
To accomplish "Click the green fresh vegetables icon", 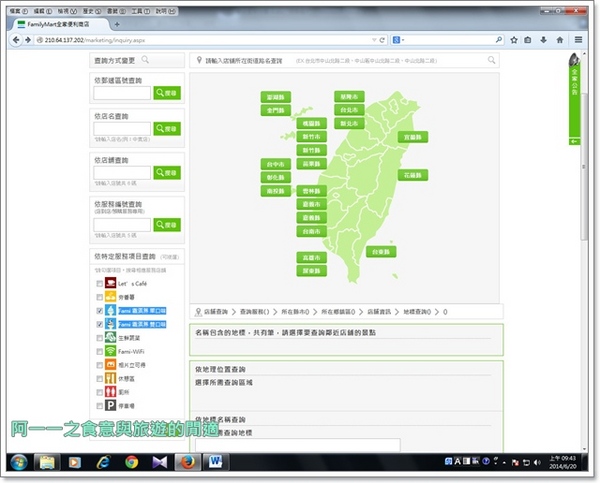I will click(111, 338).
